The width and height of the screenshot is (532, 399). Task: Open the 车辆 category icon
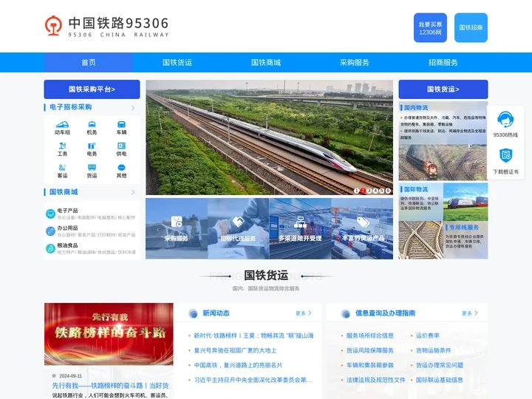coord(121,125)
